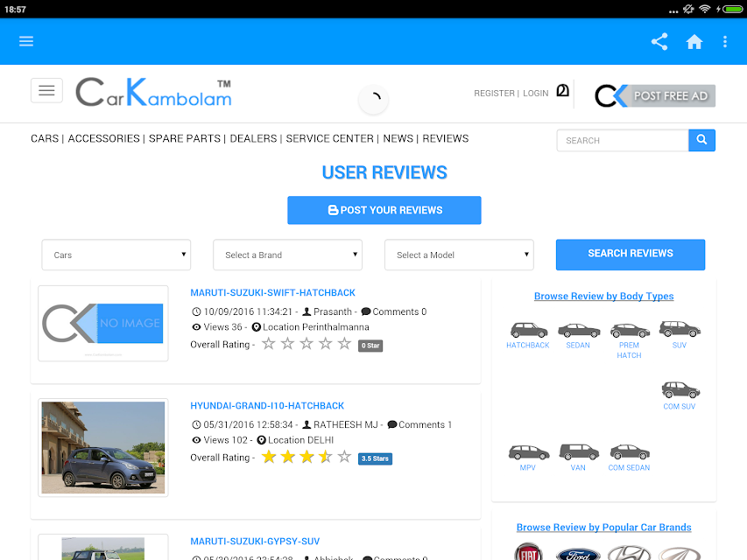The height and width of the screenshot is (560, 747).
Task: Click the SEARCH REVIEWS button
Action: 631,255
